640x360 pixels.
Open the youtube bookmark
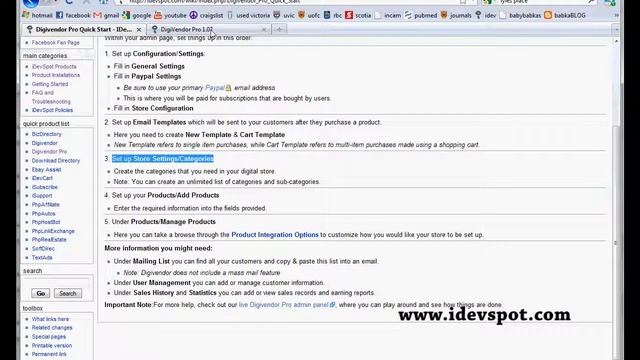point(170,16)
